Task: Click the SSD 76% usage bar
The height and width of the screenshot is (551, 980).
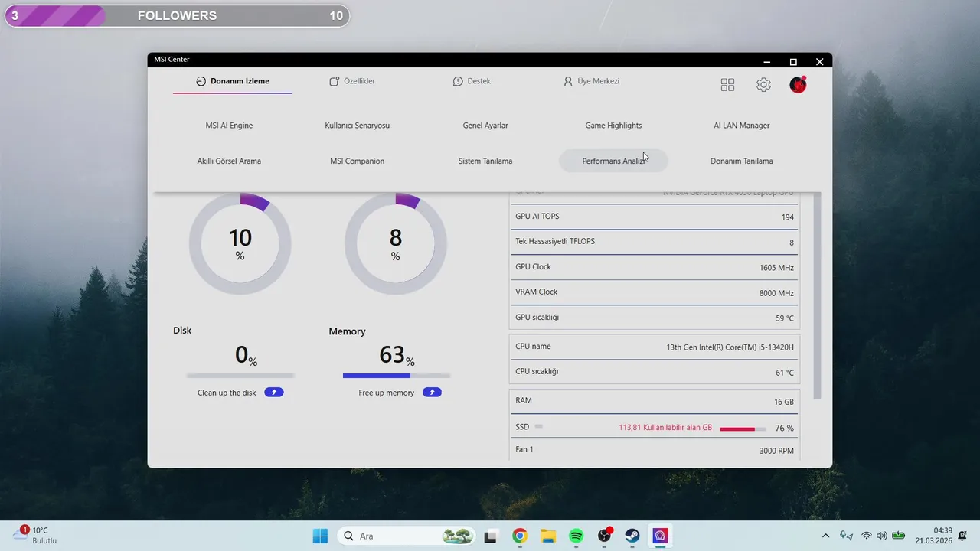Action: pos(743,429)
